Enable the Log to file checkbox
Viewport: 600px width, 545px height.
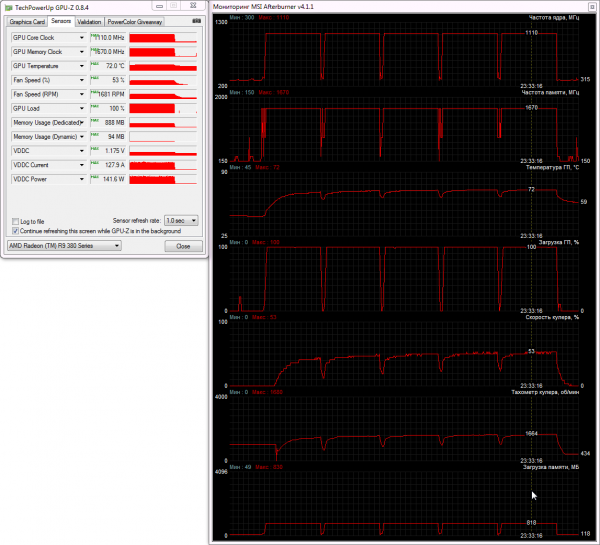coord(15,222)
